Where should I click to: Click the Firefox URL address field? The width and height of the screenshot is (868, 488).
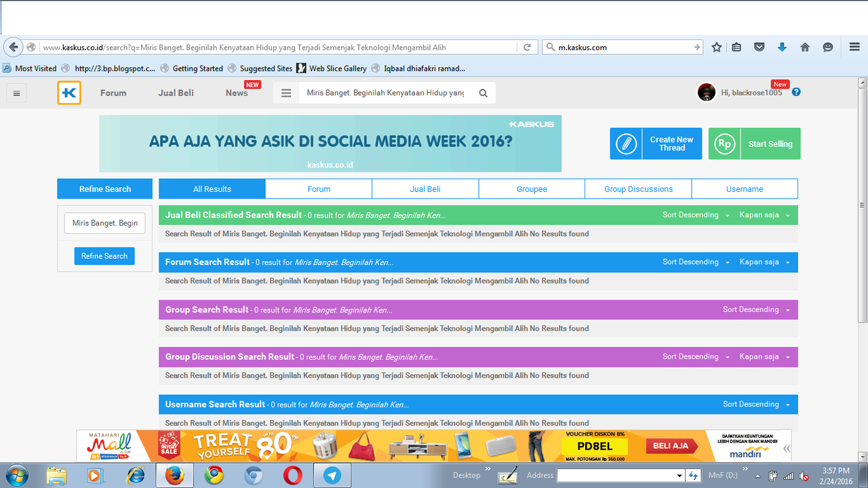click(278, 47)
